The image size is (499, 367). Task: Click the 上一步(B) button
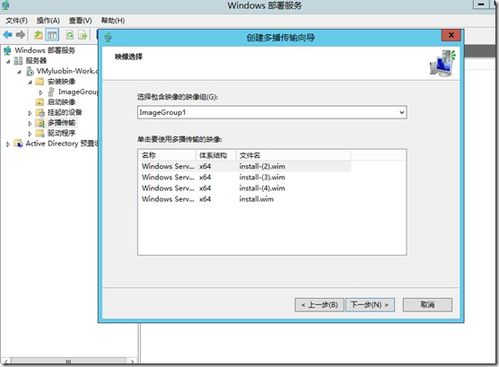click(x=319, y=305)
